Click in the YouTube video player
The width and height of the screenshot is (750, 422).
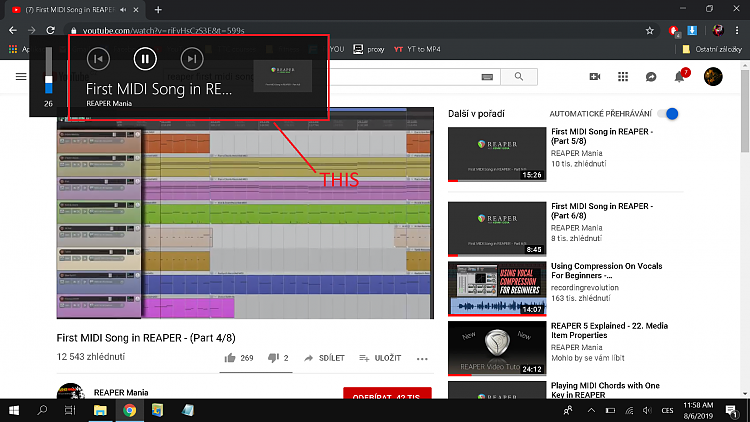coord(245,213)
